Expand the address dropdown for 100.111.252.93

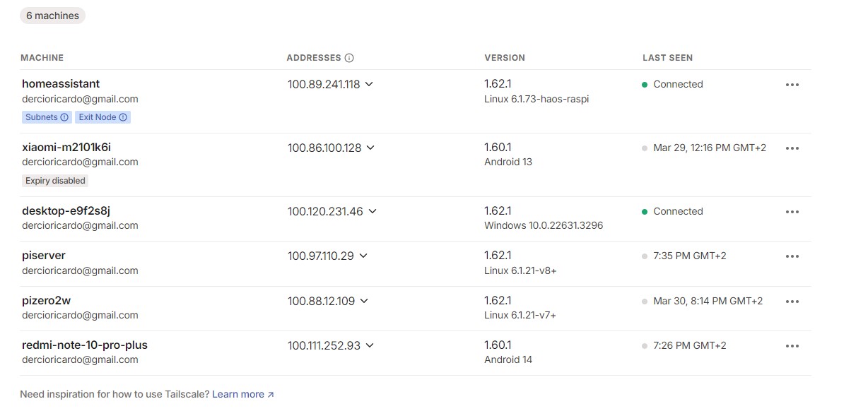370,345
